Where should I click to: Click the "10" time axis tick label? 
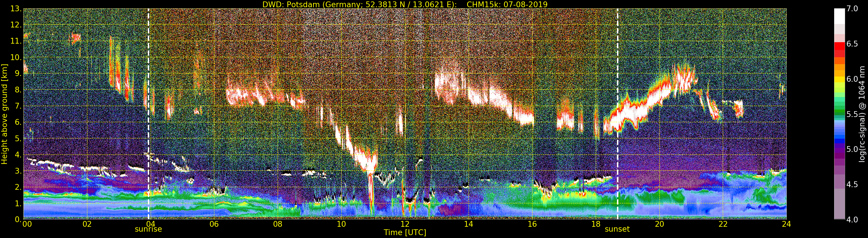coord(341,224)
